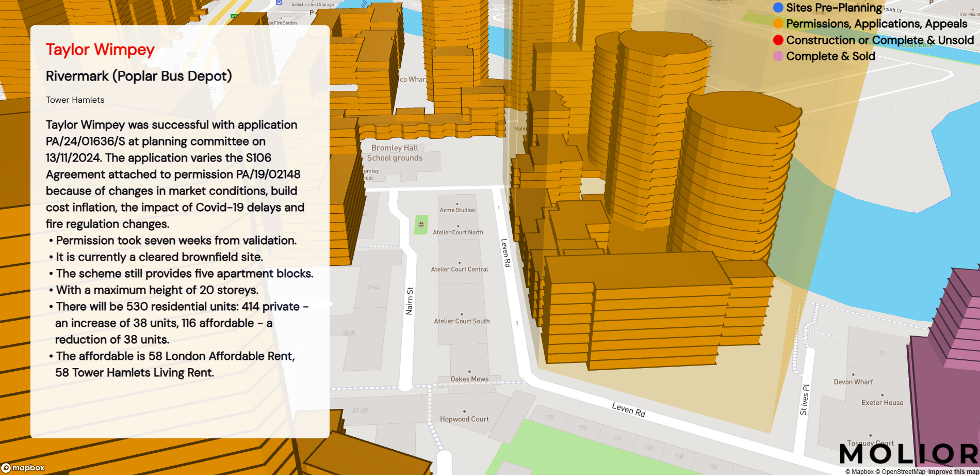Click the Bromley Hall School grounds map label
Viewport: 980px width, 475px height.
tap(395, 153)
